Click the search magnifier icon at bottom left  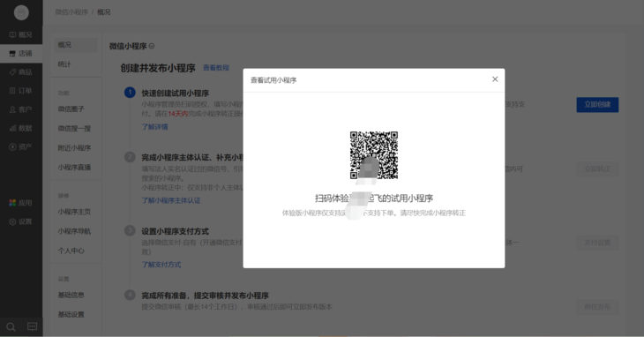click(x=11, y=326)
